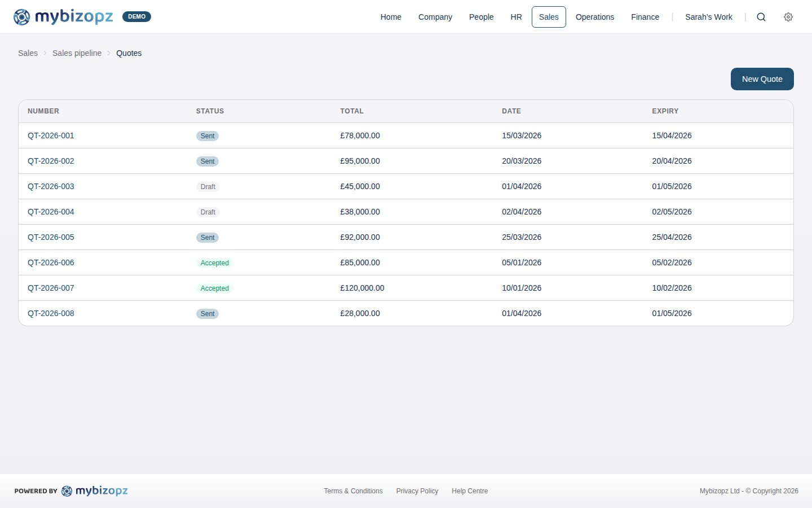Open Sarah's Work section

[x=708, y=17]
